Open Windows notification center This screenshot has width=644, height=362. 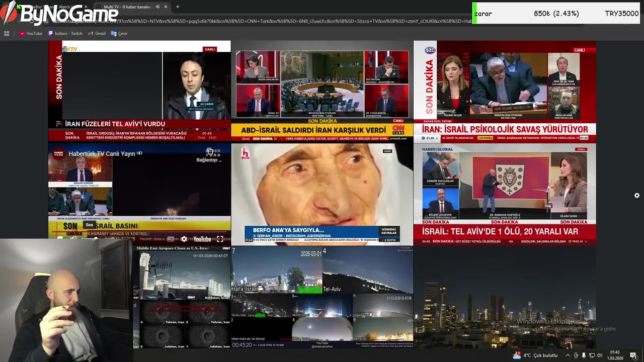pyautogui.click(x=633, y=355)
